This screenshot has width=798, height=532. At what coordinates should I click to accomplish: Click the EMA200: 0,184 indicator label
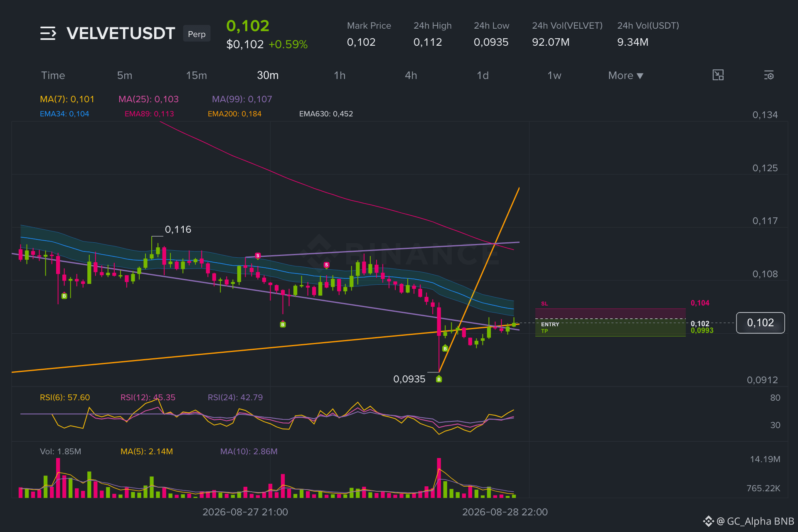tap(234, 114)
